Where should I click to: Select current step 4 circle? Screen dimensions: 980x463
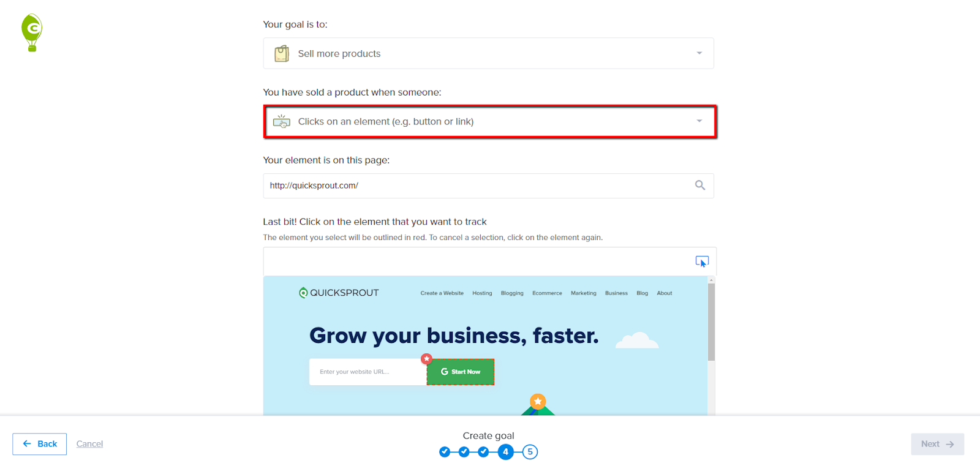tap(505, 452)
